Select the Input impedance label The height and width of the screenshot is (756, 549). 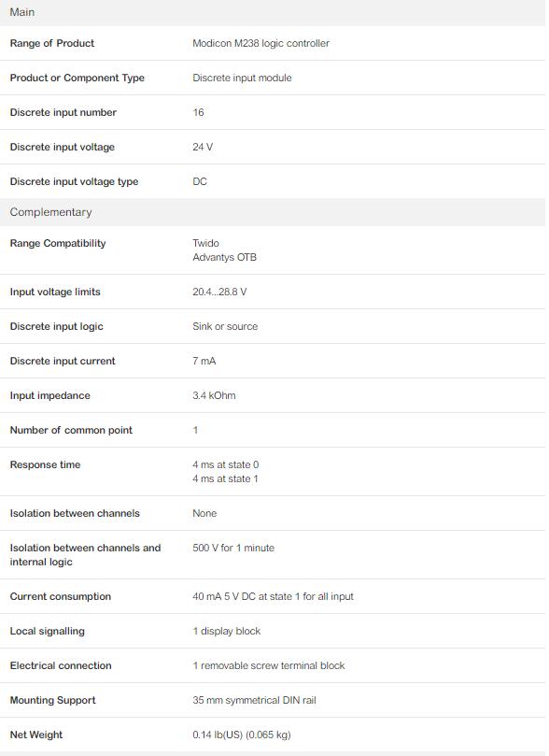(x=50, y=396)
